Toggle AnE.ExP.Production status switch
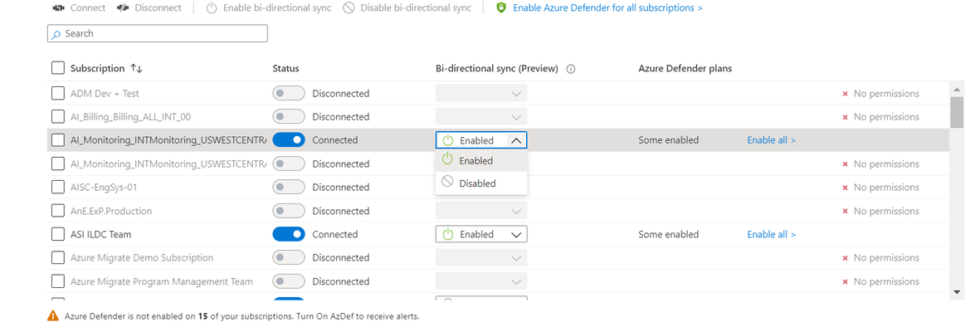The height and width of the screenshot is (332, 980). coord(289,211)
